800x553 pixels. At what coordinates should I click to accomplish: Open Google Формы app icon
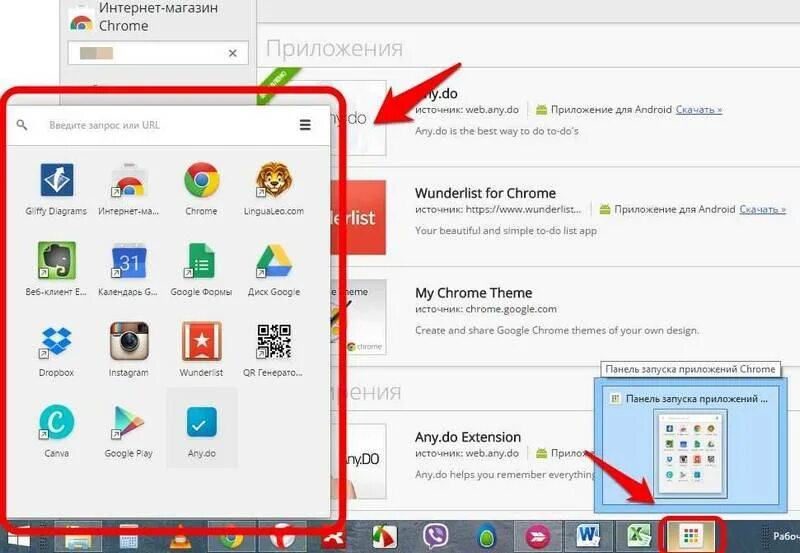point(201,261)
